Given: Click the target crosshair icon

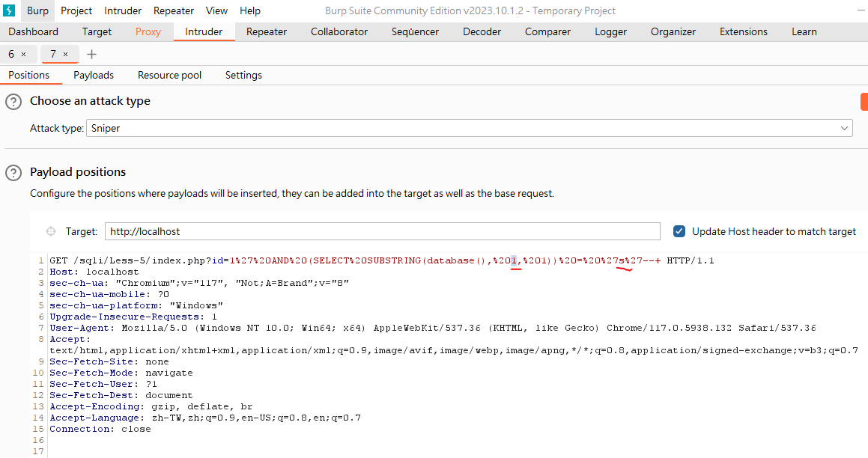Looking at the screenshot, I should 51,231.
